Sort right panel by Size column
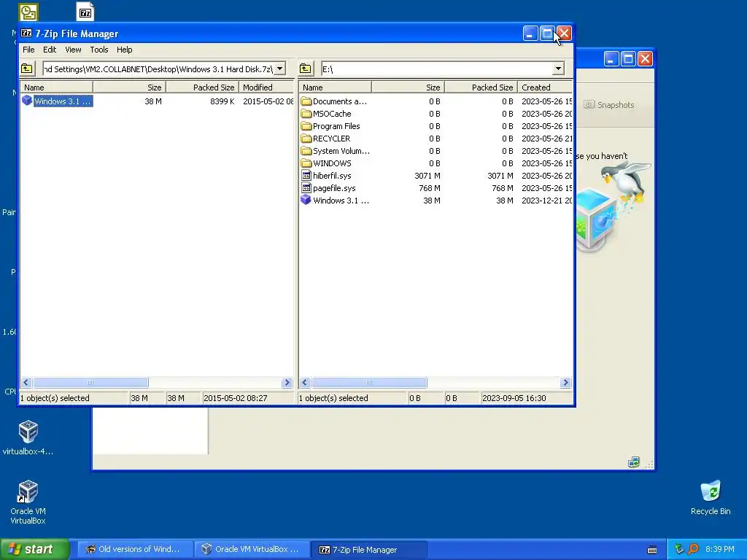The width and height of the screenshot is (747, 560). (408, 87)
